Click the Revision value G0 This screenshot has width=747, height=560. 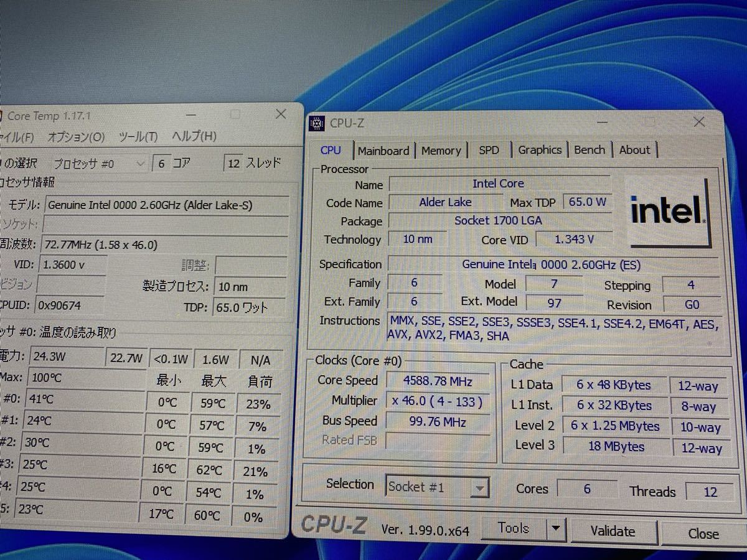(691, 304)
